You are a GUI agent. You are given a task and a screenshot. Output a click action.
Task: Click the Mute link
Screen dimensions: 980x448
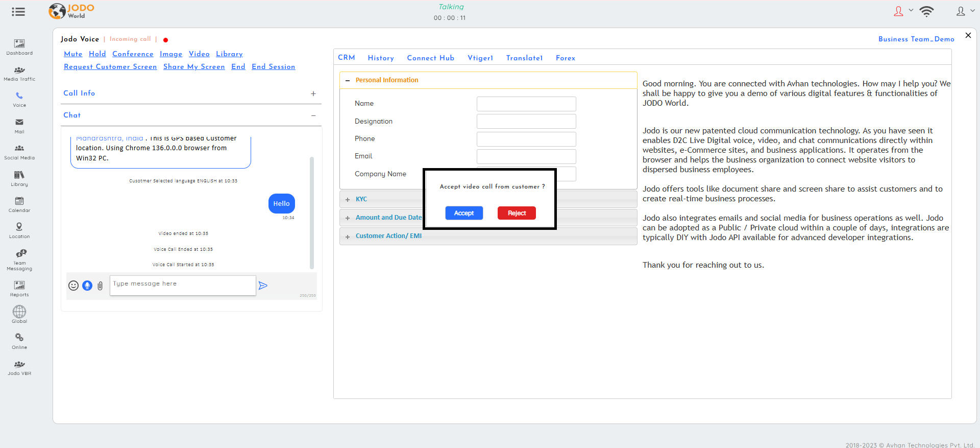pyautogui.click(x=73, y=54)
